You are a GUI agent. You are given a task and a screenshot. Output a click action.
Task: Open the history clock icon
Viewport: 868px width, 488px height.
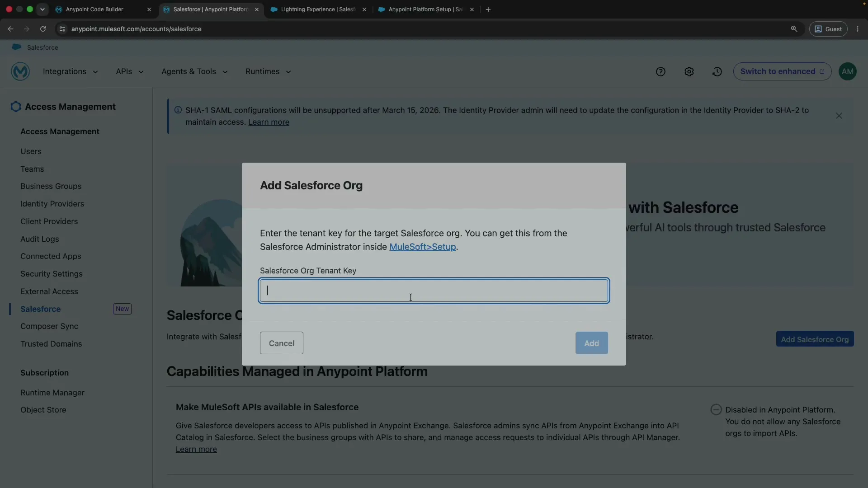pyautogui.click(x=717, y=71)
